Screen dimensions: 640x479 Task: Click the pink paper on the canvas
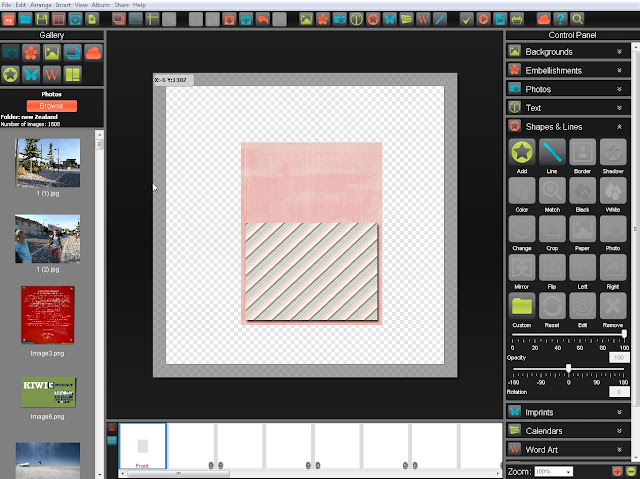pos(311,182)
